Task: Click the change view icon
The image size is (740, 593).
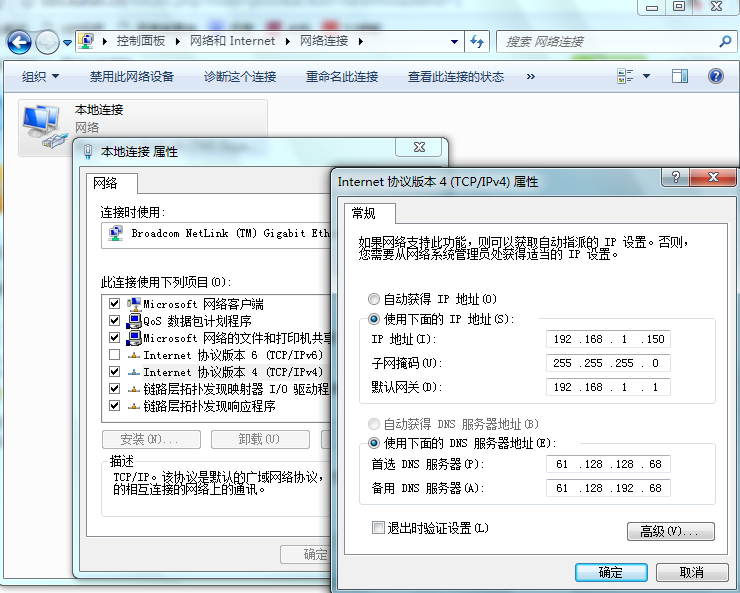Action: click(625, 76)
